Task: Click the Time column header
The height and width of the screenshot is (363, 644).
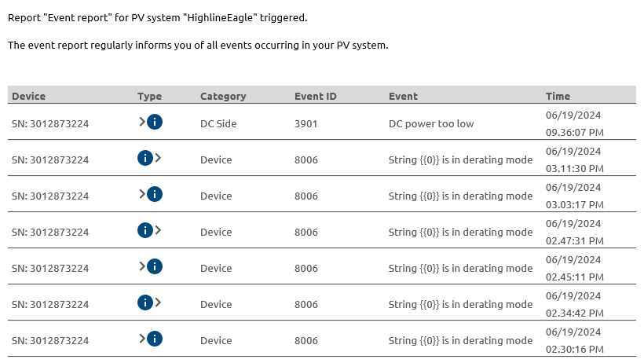Action: (x=558, y=96)
